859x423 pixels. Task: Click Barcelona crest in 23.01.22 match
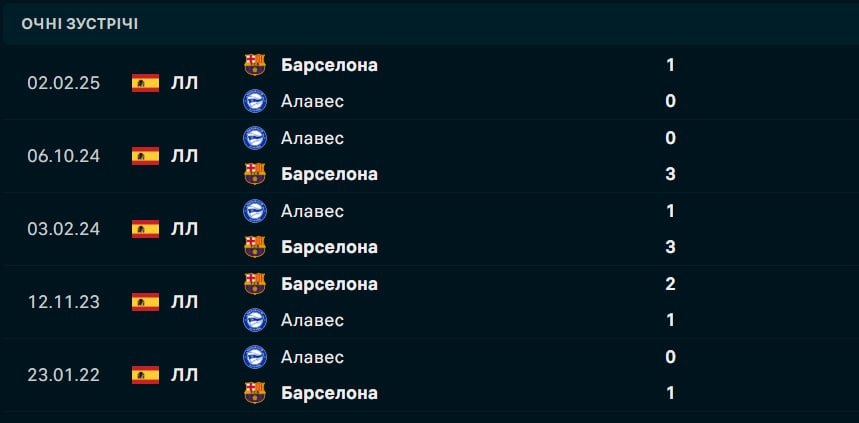coord(255,393)
